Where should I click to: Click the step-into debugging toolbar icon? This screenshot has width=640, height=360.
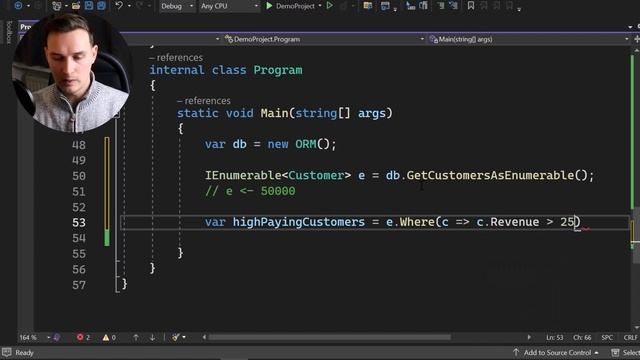coord(410,6)
